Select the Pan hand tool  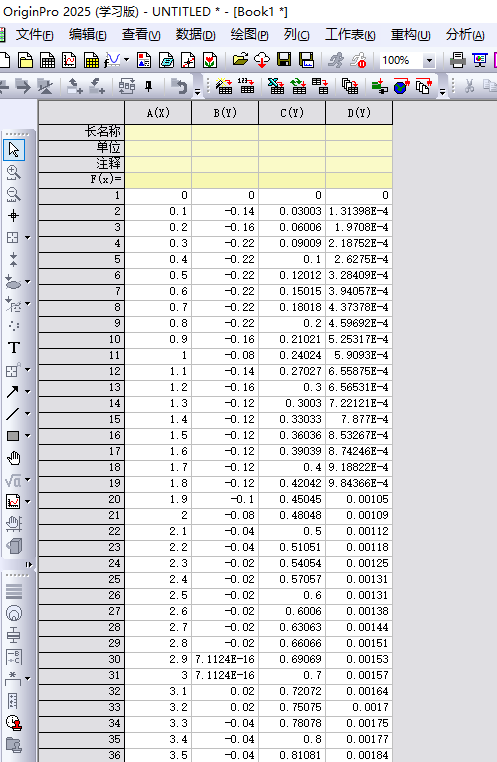point(14,458)
